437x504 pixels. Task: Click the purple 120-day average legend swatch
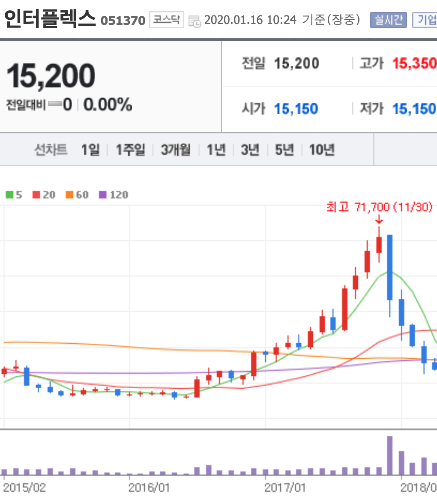click(102, 195)
